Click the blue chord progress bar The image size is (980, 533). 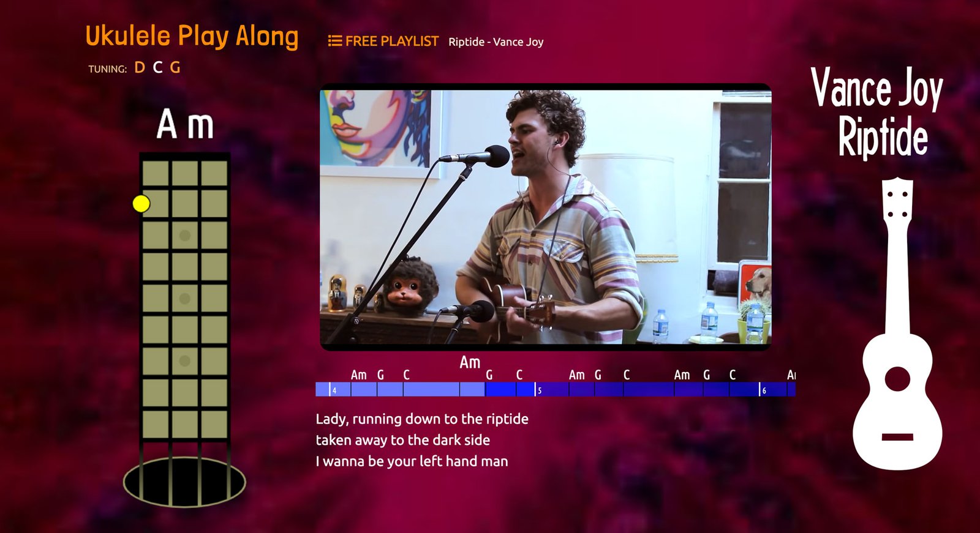coord(556,389)
